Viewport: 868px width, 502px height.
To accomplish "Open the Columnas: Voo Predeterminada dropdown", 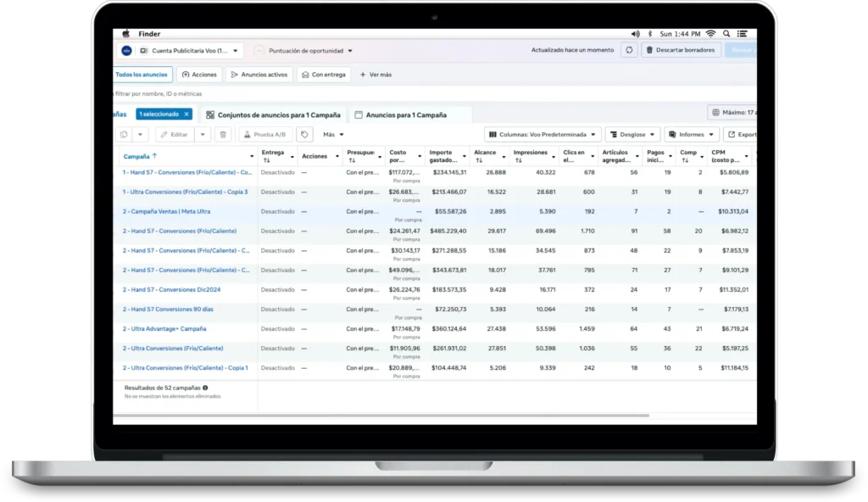I will [542, 134].
